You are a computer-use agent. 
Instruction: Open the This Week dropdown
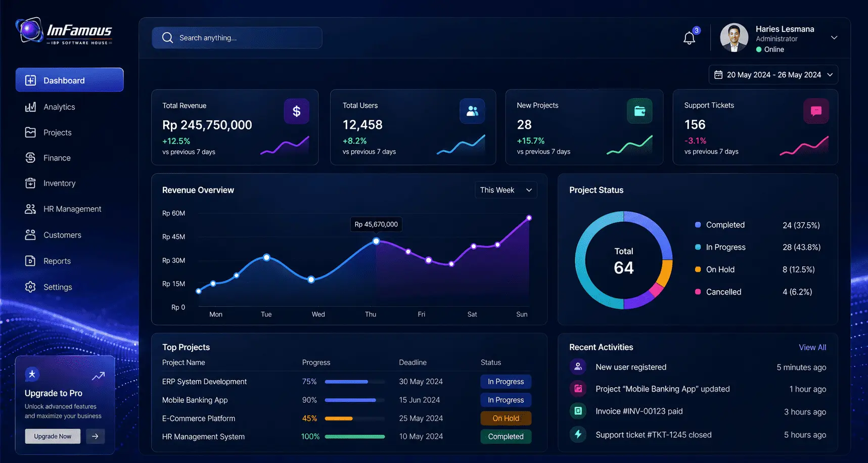tap(506, 190)
